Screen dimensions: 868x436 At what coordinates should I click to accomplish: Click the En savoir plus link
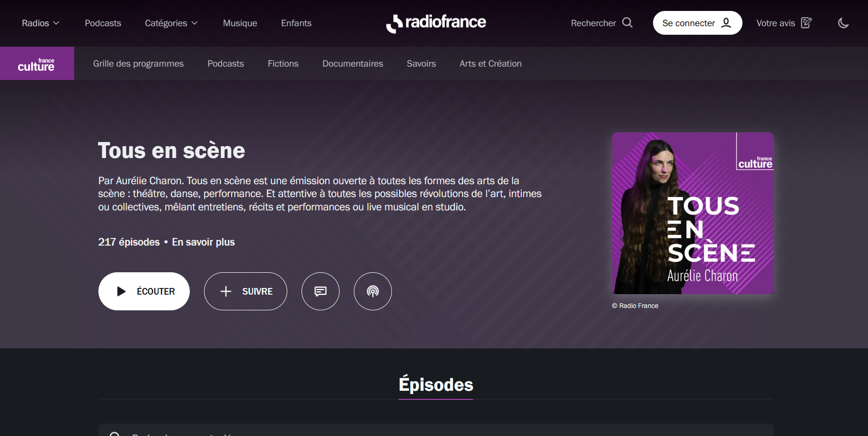point(204,242)
